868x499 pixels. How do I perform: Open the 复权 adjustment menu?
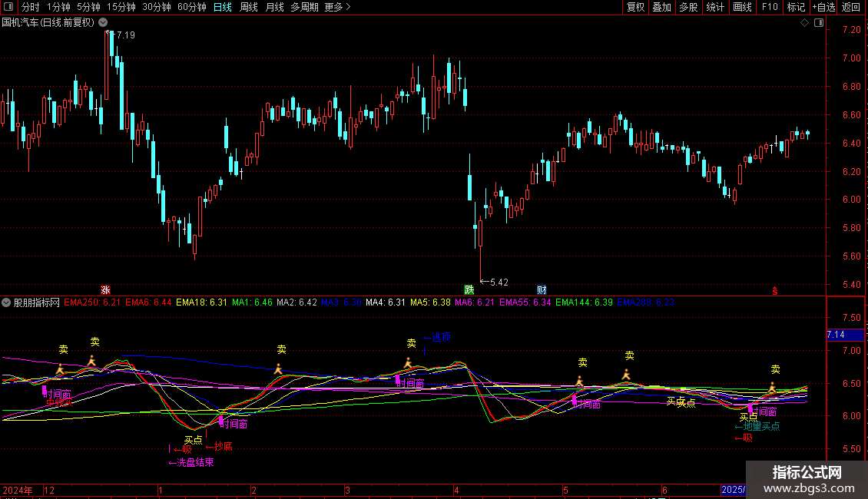[635, 7]
